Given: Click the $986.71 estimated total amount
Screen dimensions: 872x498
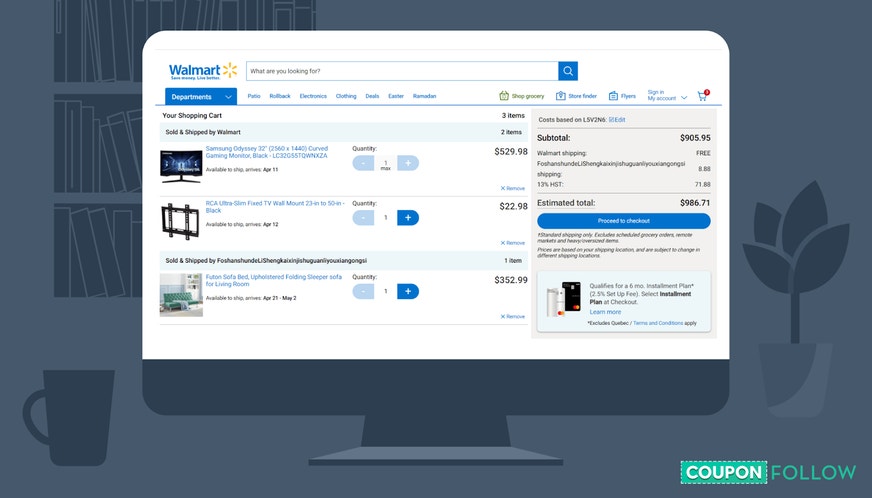Looking at the screenshot, I should pos(695,203).
